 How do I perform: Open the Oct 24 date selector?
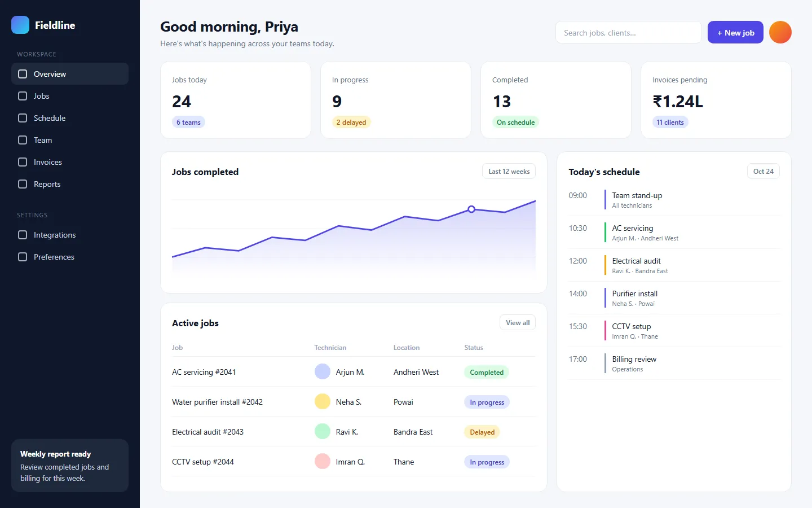(x=764, y=172)
